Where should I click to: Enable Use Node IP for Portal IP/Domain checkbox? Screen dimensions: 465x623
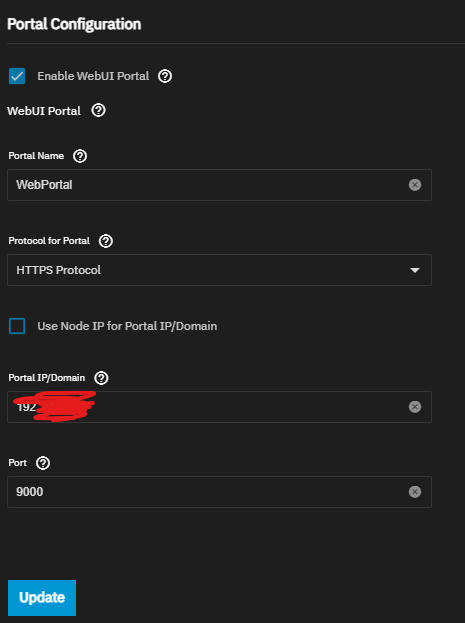(17, 326)
